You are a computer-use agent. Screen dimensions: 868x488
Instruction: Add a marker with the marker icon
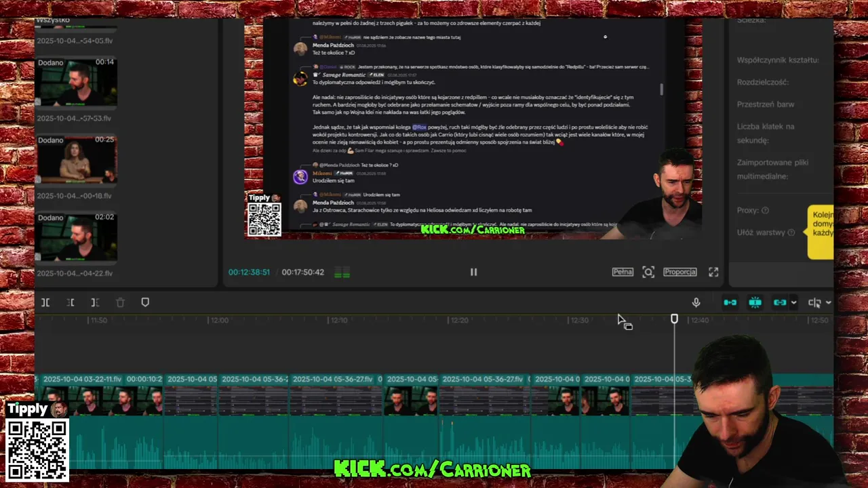(x=145, y=302)
